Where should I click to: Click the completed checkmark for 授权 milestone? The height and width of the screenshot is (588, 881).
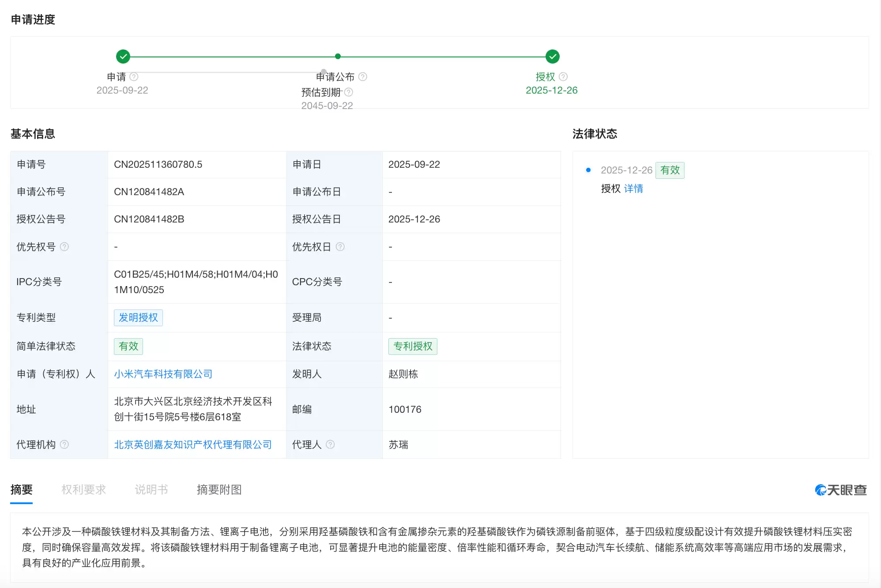coord(552,57)
